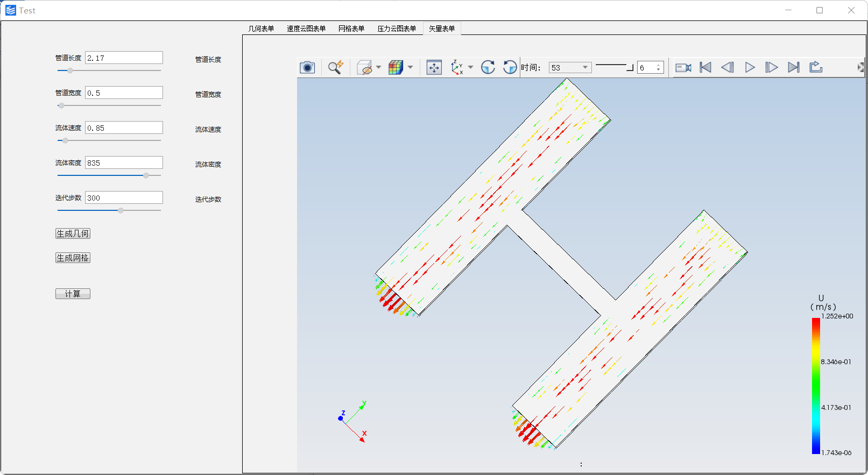Increase the time step spinner value
The width and height of the screenshot is (868, 475).
(658, 65)
